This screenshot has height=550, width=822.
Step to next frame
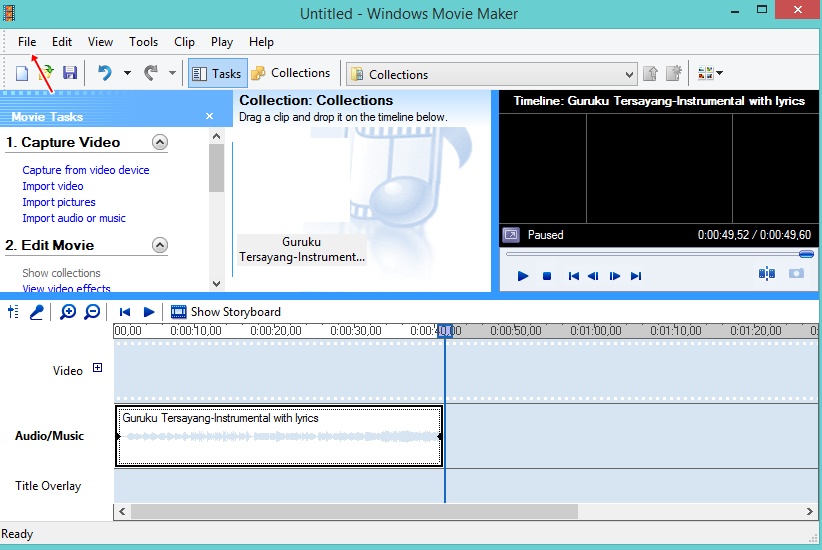coord(615,276)
